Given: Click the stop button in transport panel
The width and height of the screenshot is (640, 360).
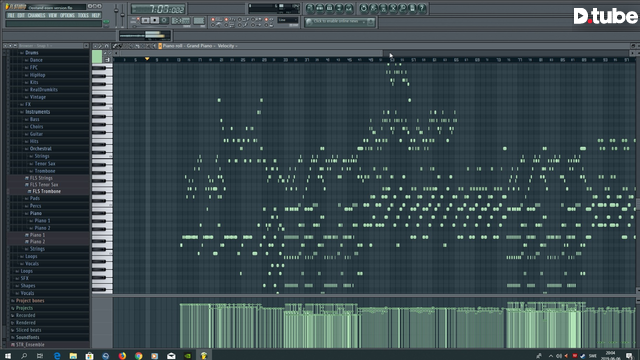Looking at the screenshot, I should pyautogui.click(x=155, y=20).
